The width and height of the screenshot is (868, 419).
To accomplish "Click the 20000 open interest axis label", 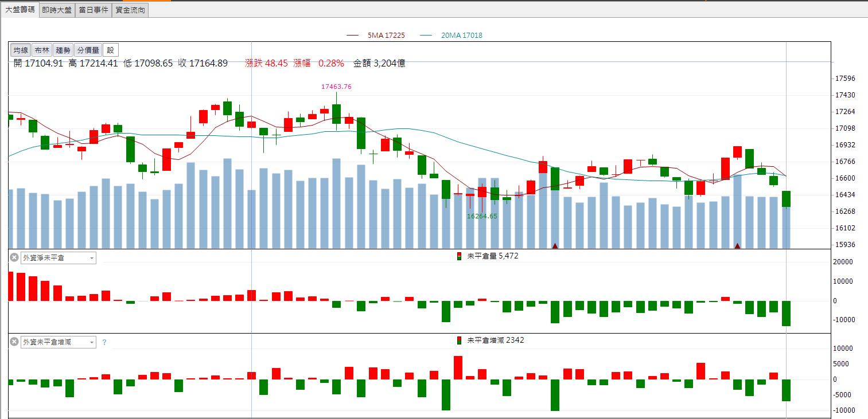I will (843, 262).
